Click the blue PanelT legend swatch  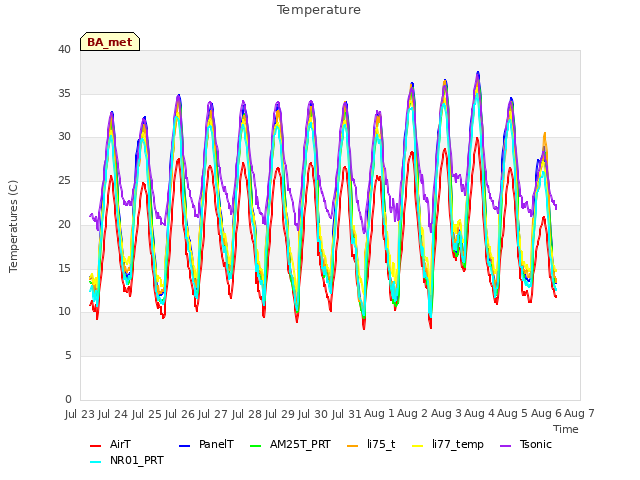(184, 446)
